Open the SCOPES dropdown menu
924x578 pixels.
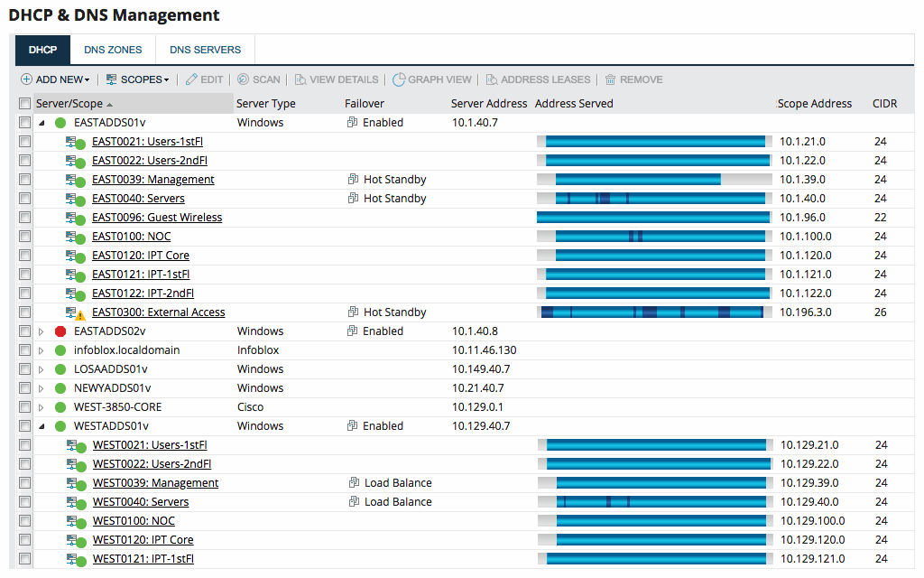click(x=137, y=79)
